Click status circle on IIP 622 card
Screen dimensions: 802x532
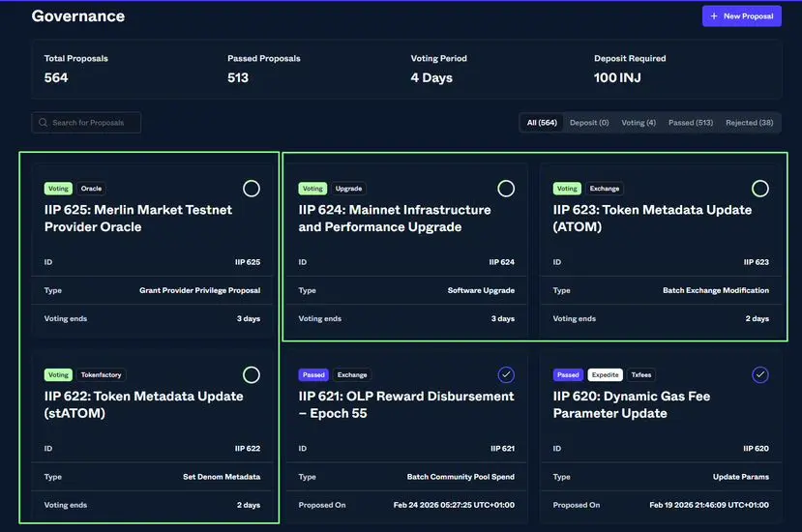(252, 375)
